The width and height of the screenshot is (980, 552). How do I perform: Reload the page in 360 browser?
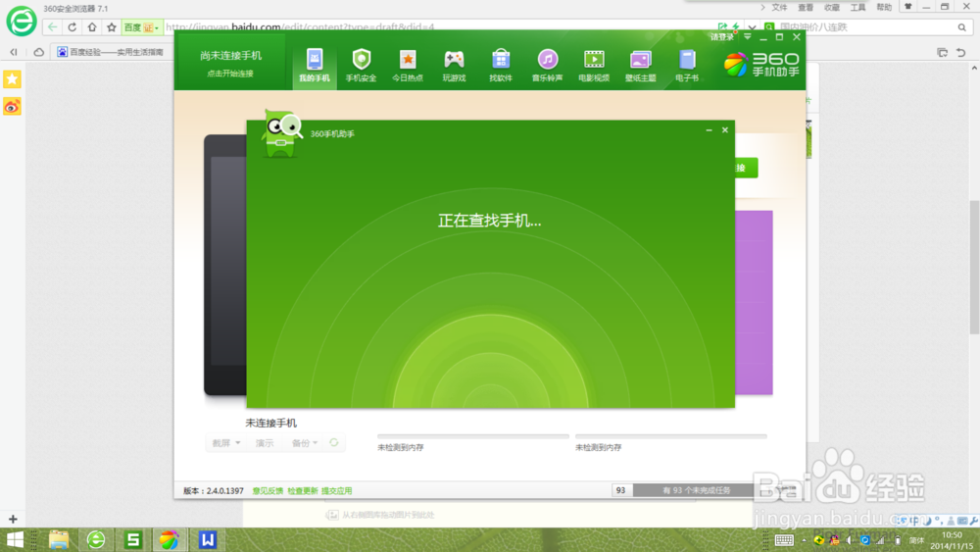pos(72,26)
